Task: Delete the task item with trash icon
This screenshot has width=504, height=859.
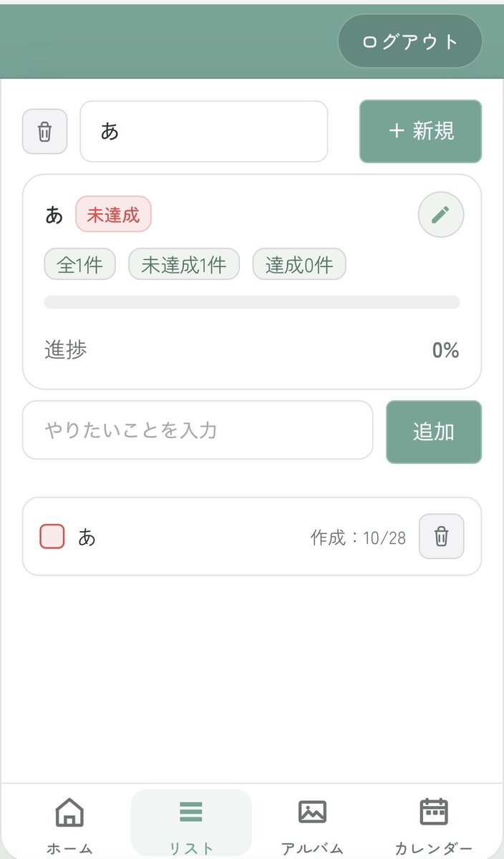Action: point(441,536)
